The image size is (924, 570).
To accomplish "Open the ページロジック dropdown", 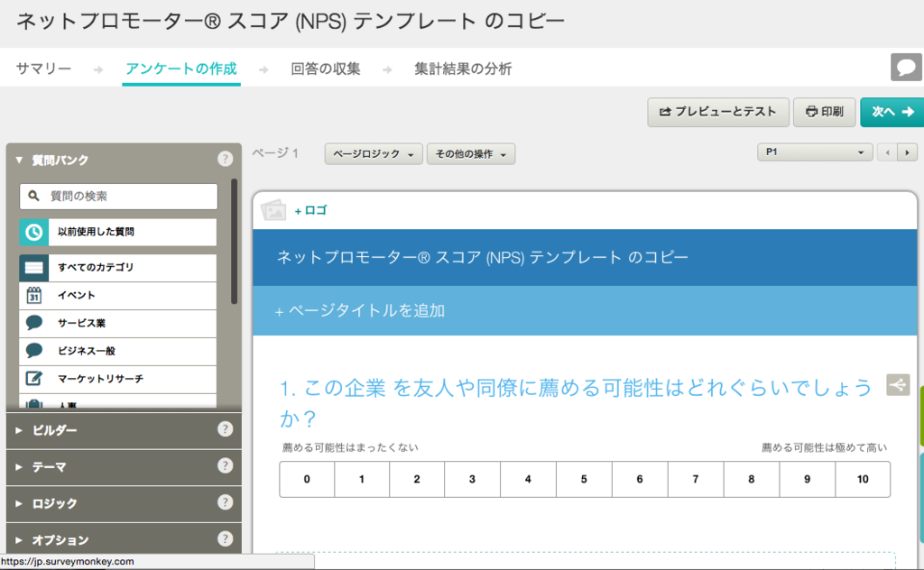I will click(x=374, y=153).
